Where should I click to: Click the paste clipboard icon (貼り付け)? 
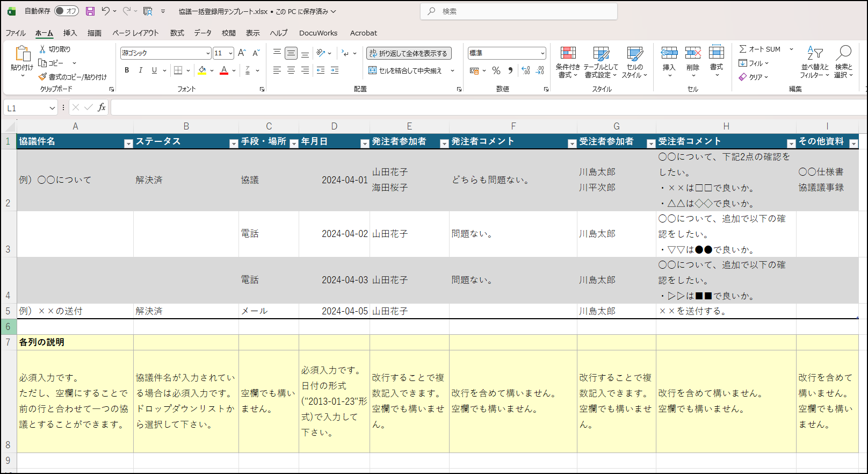tap(22, 54)
